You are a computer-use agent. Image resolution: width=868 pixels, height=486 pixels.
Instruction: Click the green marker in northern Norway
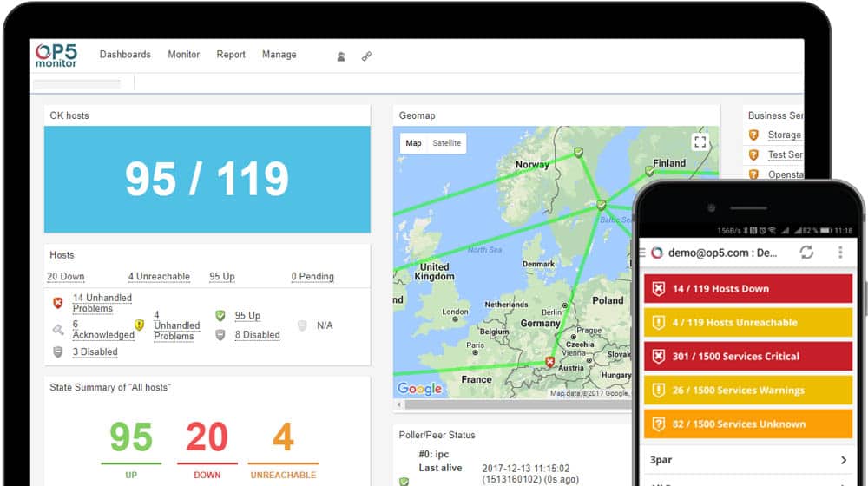point(578,152)
